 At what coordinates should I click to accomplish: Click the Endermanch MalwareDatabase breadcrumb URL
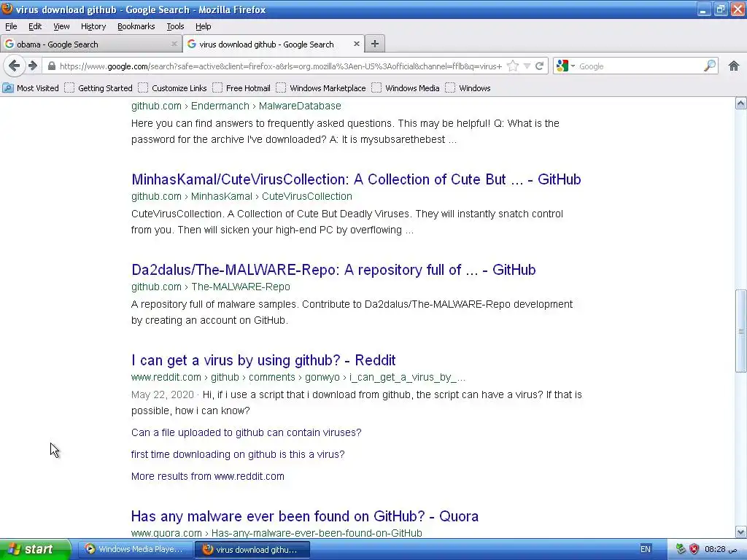point(236,106)
